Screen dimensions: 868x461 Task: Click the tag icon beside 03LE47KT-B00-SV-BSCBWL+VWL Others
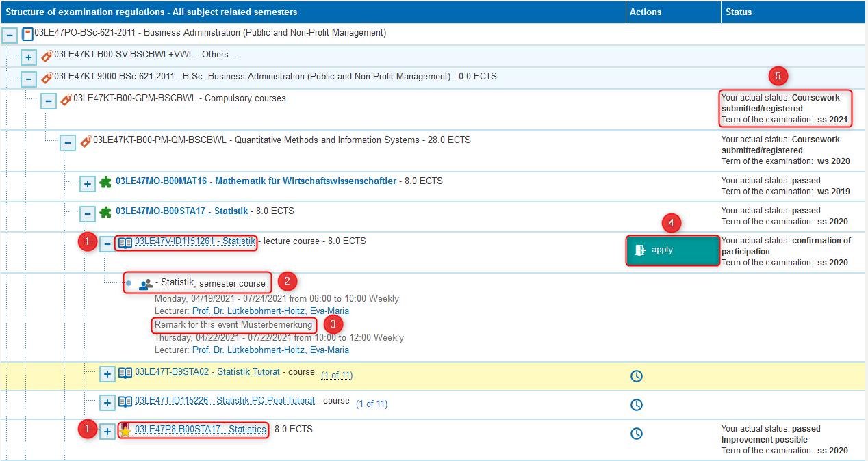47,55
